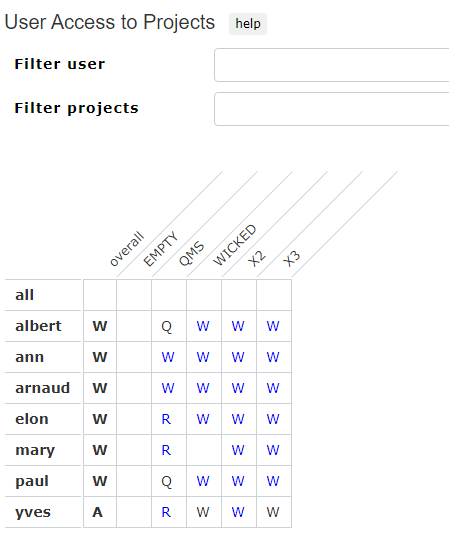This screenshot has width=449, height=543.
Task: Click yves's overall A access cell
Action: coord(98,512)
